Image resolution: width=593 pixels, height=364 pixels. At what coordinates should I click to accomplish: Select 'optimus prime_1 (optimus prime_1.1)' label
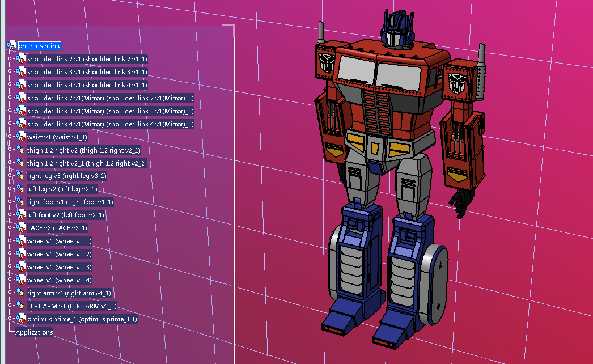82,319
